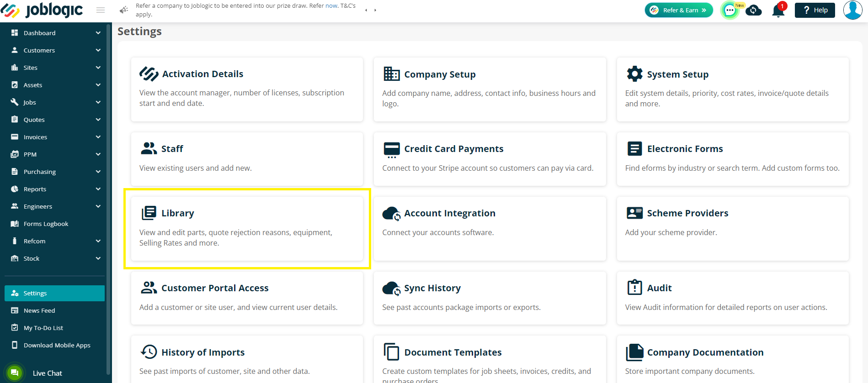Toggle the hamburger menu to collapse sidebar

[x=101, y=10]
